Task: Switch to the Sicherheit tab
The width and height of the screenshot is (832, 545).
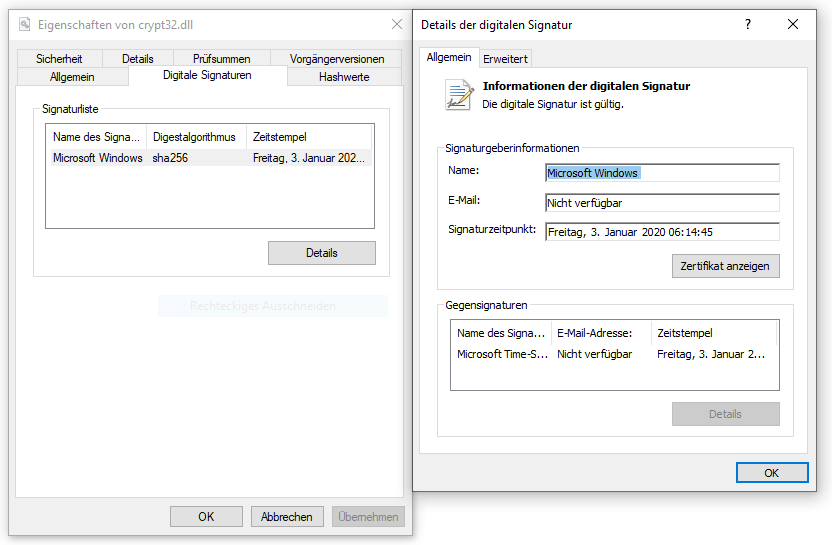Action: [59, 58]
